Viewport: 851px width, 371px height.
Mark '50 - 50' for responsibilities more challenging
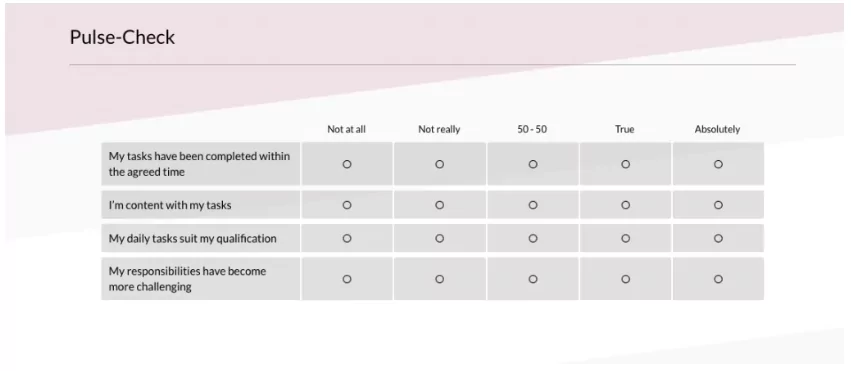[533, 279]
